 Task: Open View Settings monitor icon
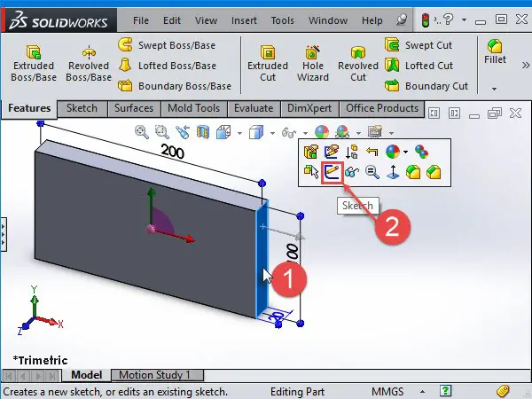tap(375, 131)
